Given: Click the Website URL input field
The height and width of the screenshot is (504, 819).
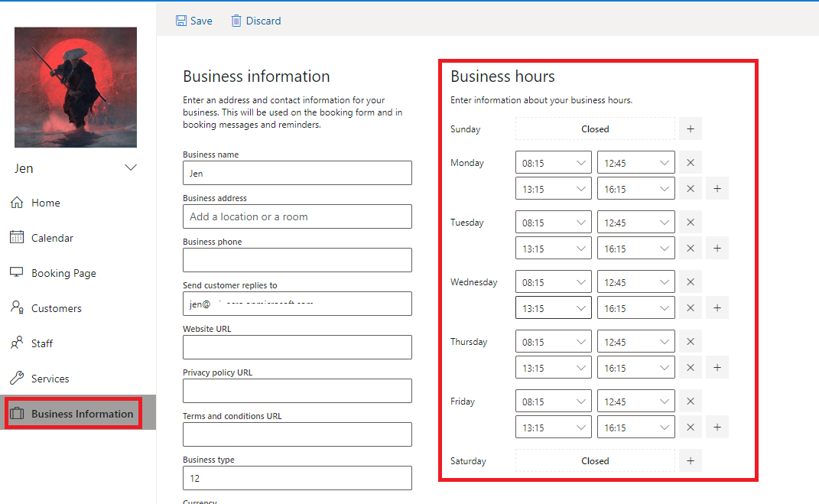Looking at the screenshot, I should (297, 347).
